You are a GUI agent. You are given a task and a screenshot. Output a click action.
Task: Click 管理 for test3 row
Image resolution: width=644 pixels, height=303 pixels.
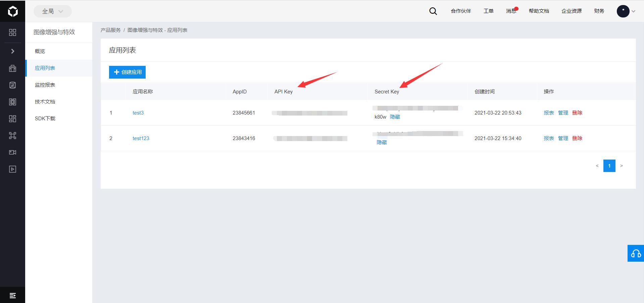coord(563,113)
